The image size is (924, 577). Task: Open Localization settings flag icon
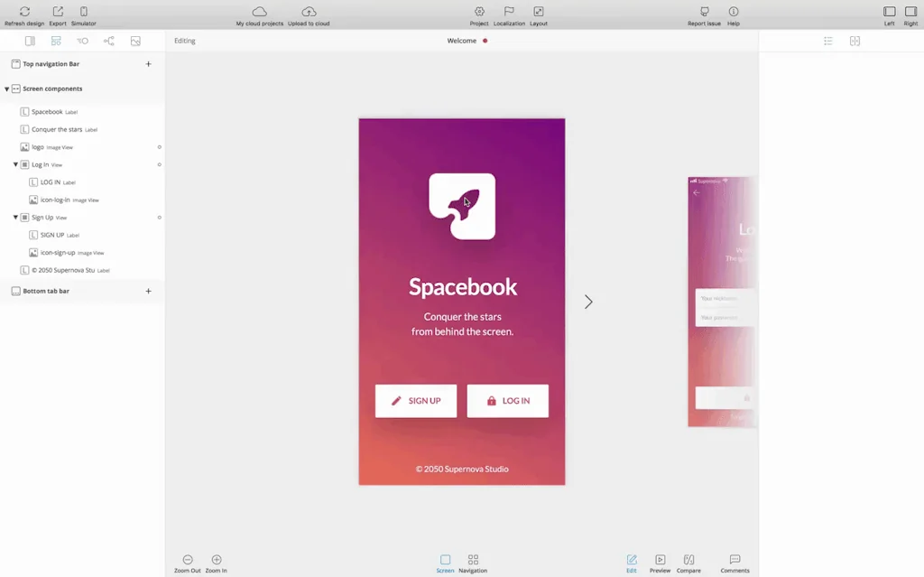click(509, 12)
